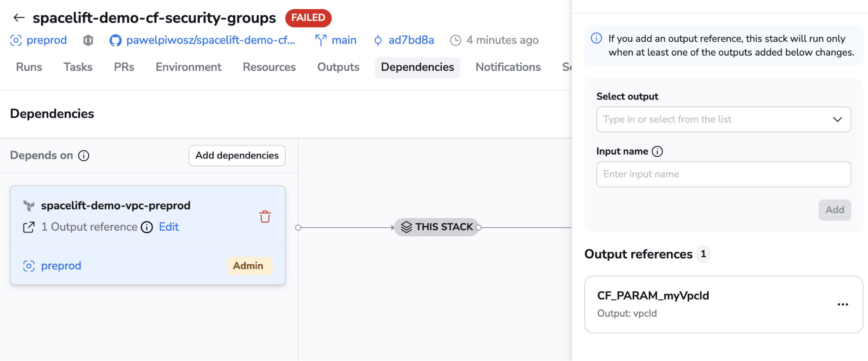Open the Select output dropdown
The image size is (868, 361).
[723, 119]
